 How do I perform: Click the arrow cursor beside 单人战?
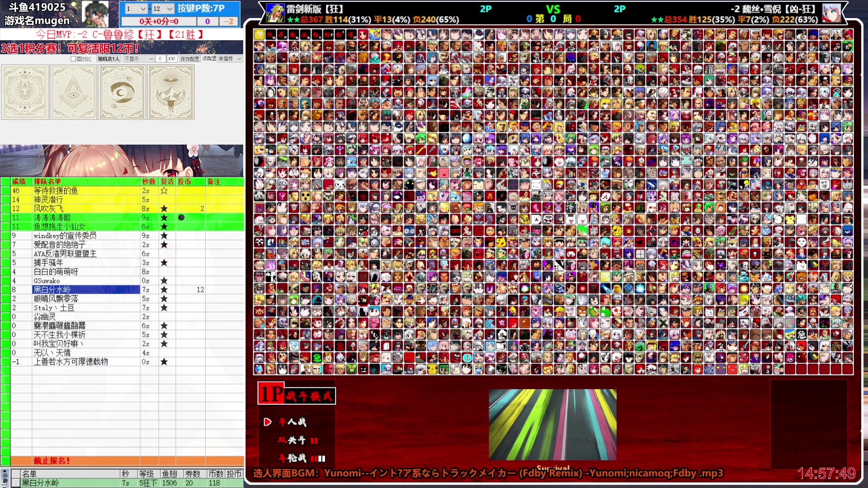[x=268, y=422]
